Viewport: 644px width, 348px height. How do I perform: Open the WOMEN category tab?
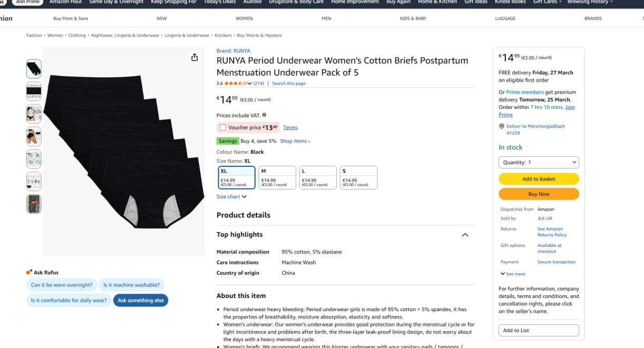click(x=244, y=18)
